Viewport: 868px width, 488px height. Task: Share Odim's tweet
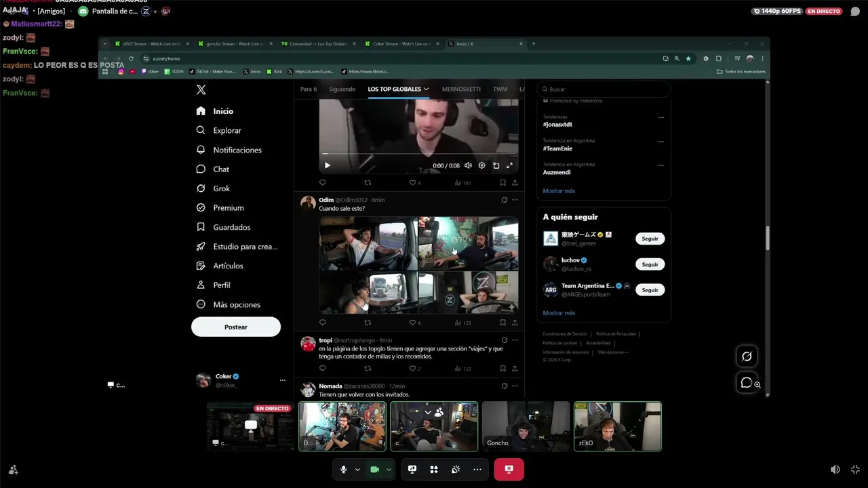515,323
